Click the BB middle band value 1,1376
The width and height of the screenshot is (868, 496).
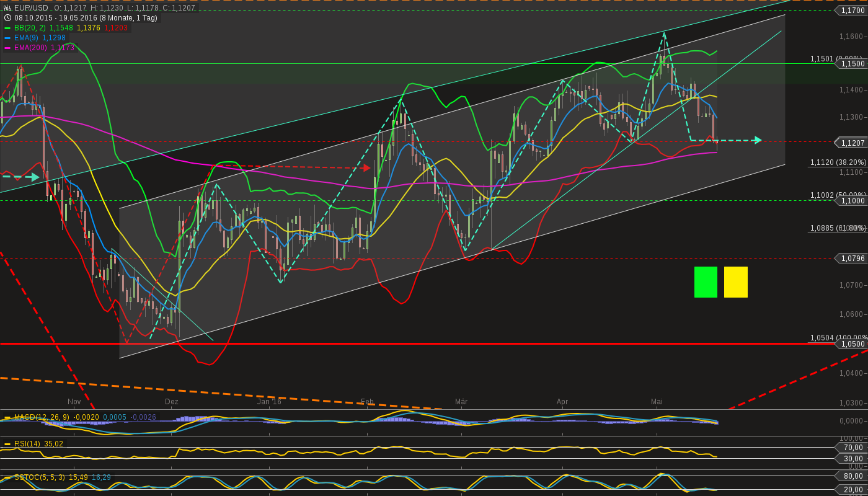[x=89, y=28]
